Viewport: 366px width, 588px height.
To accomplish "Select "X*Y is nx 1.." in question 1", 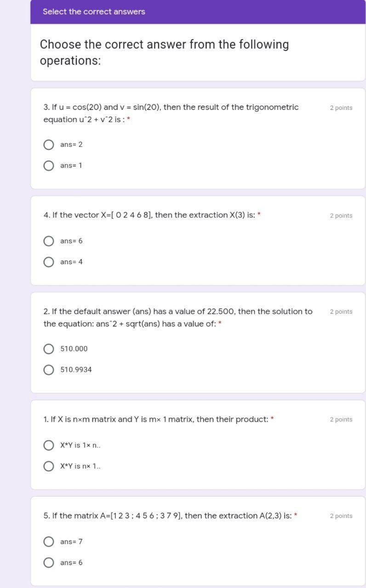I will 49,466.
